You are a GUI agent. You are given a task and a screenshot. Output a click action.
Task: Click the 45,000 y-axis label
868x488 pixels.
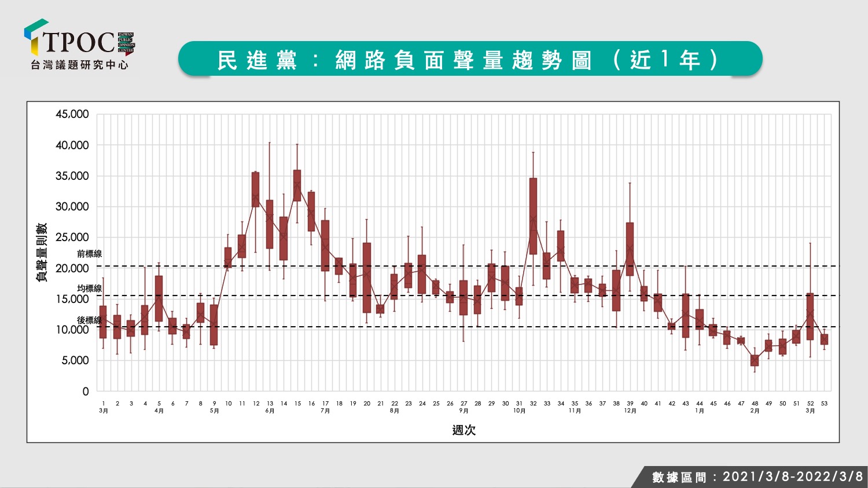click(x=72, y=114)
